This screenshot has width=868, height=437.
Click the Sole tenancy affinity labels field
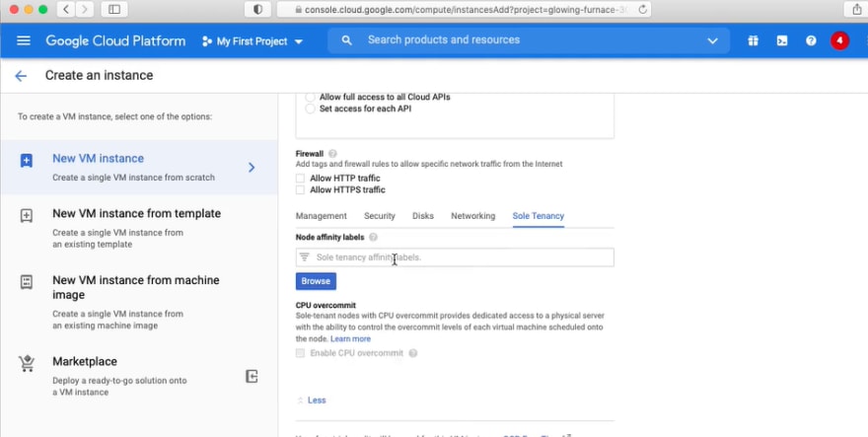coord(455,257)
